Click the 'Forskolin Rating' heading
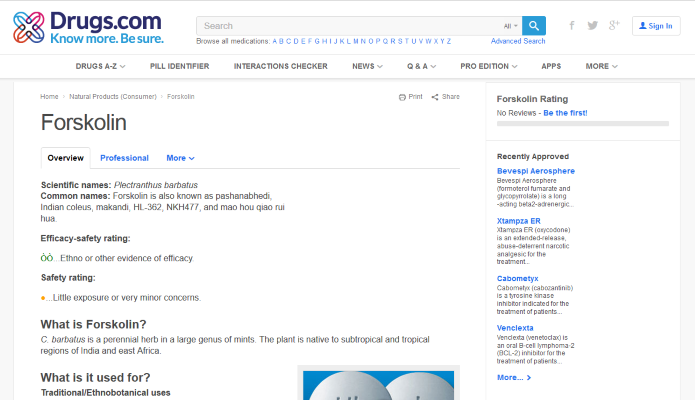695x400 pixels. click(532, 99)
